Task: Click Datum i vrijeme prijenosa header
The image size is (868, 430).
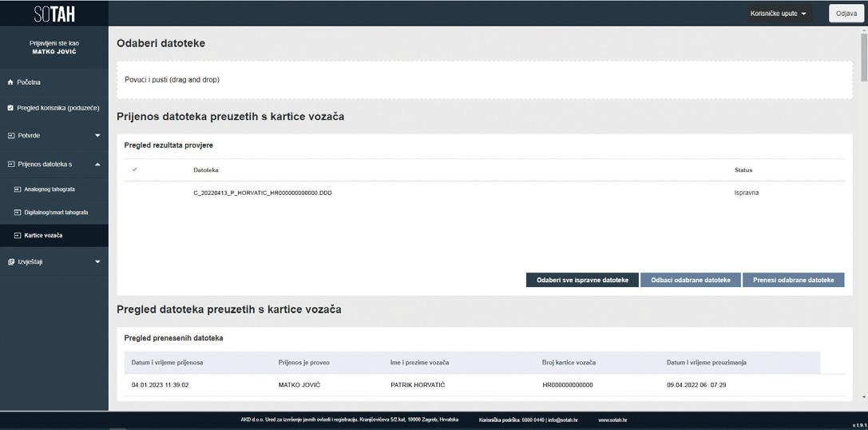Action: (x=167, y=362)
